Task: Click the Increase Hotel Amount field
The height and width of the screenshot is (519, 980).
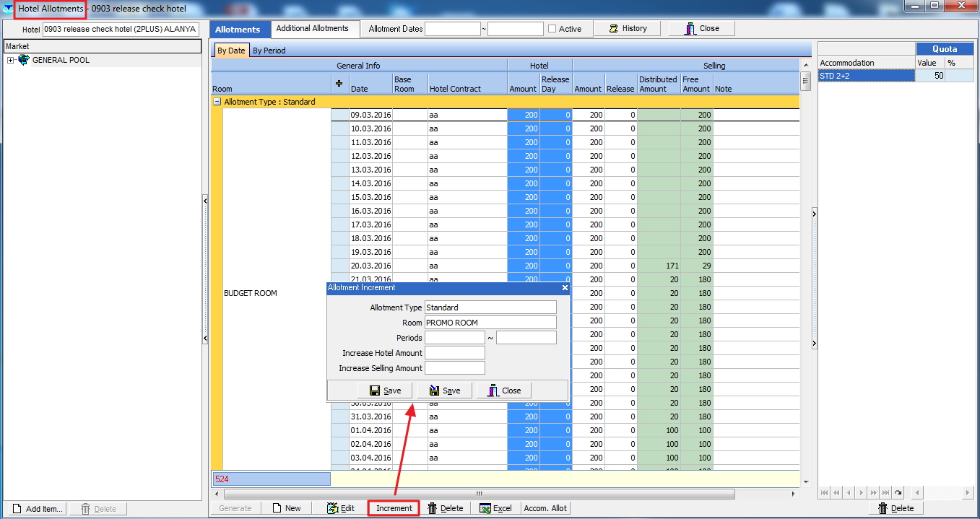Action: pos(454,353)
